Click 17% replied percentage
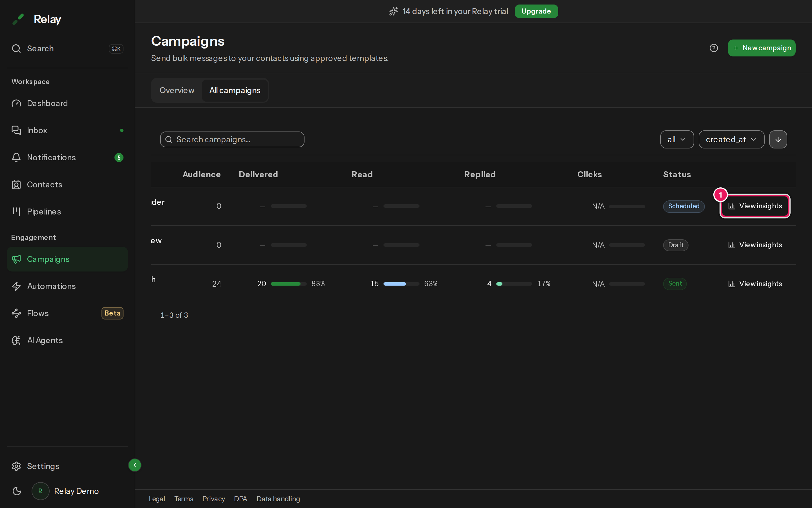This screenshot has width=812, height=508. 544,284
